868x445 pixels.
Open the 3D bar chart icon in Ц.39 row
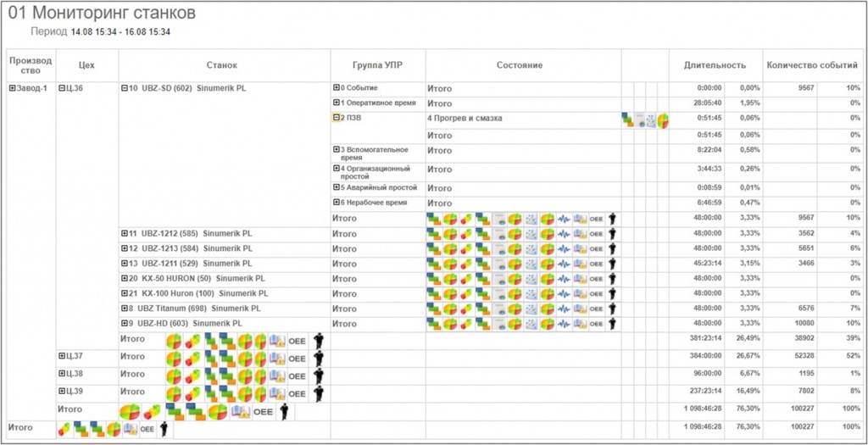pos(193,394)
